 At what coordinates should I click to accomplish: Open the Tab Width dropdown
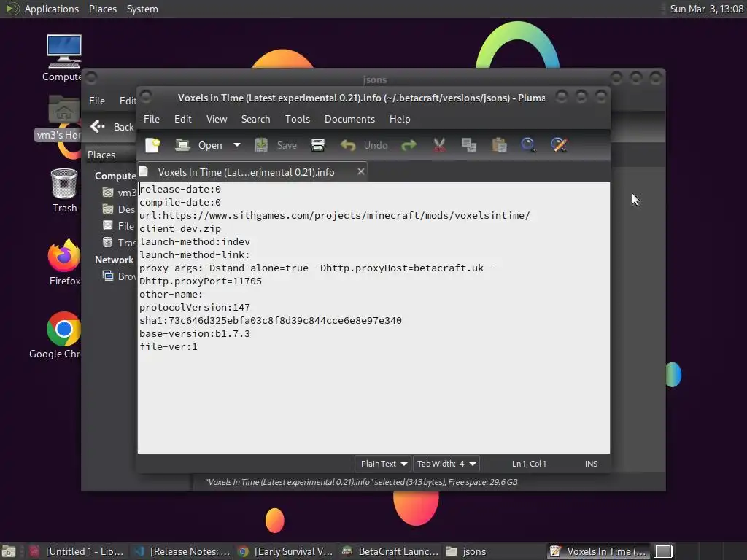(x=446, y=464)
